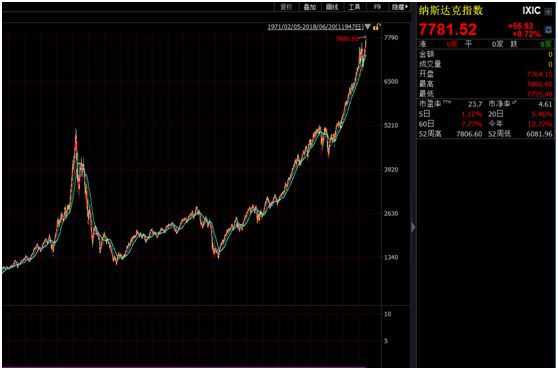Click the yellow lock icon above chart

pos(377,27)
